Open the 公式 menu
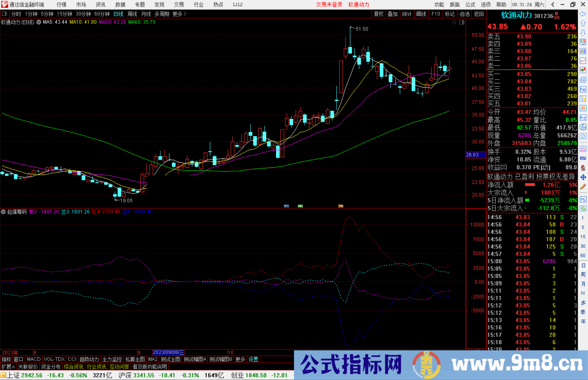Viewport: 588px width, 380px height. coord(470,5)
